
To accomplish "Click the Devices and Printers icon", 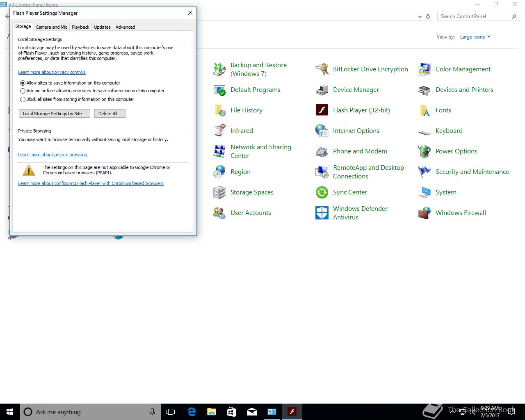I will (x=425, y=90).
